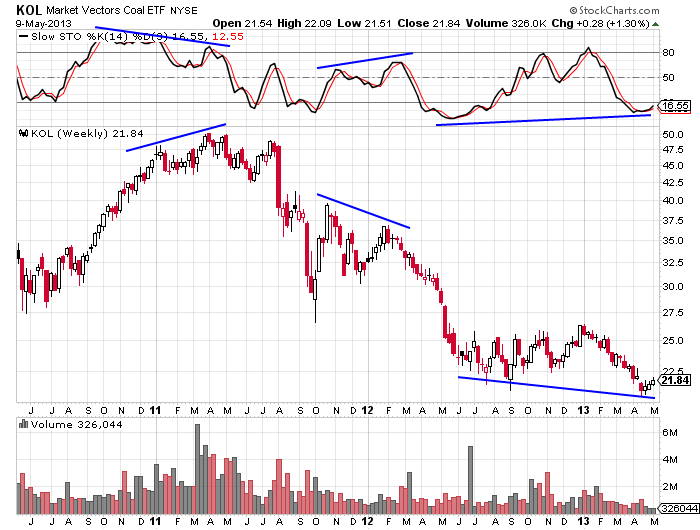Image resolution: width=700 pixels, height=530 pixels.
Task: Click the 'KOL (Weekly) 21.84' panel label
Action: [87, 133]
